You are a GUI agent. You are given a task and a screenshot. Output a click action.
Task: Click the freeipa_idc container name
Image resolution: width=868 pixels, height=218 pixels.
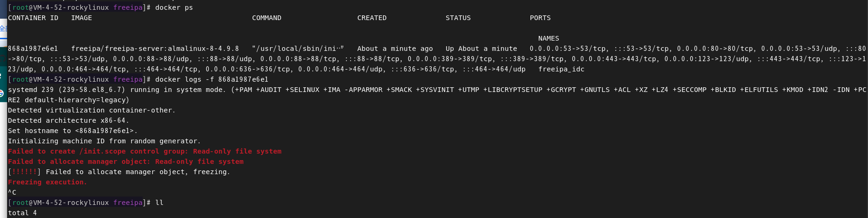pos(561,69)
